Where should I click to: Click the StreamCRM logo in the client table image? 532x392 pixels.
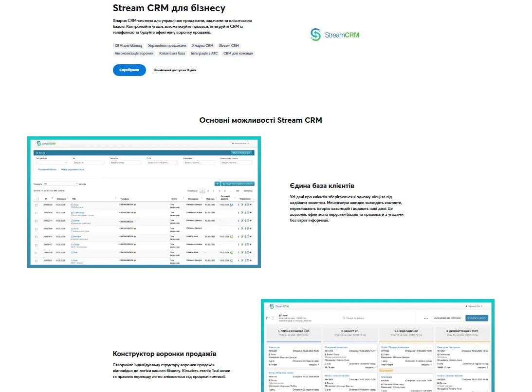point(46,144)
